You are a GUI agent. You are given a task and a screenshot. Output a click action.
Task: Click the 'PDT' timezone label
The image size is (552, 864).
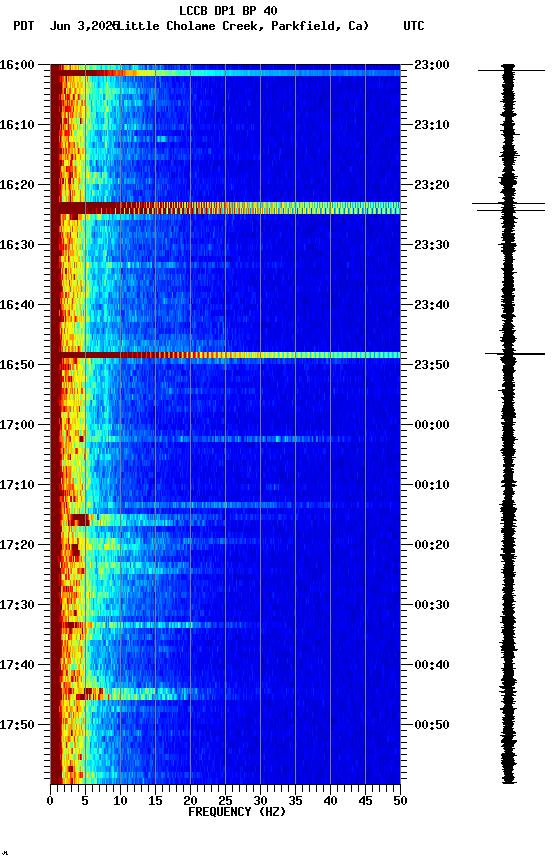(x=24, y=26)
